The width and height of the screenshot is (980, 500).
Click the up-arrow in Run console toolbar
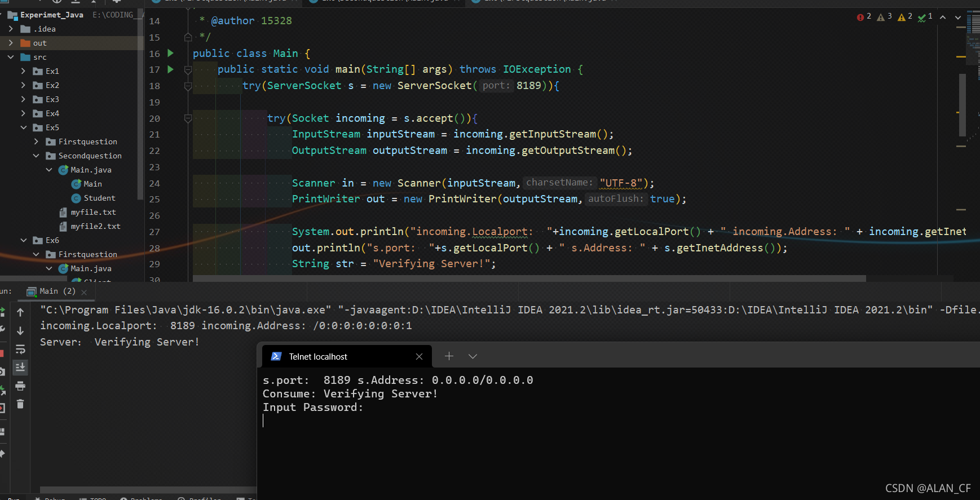click(20, 312)
